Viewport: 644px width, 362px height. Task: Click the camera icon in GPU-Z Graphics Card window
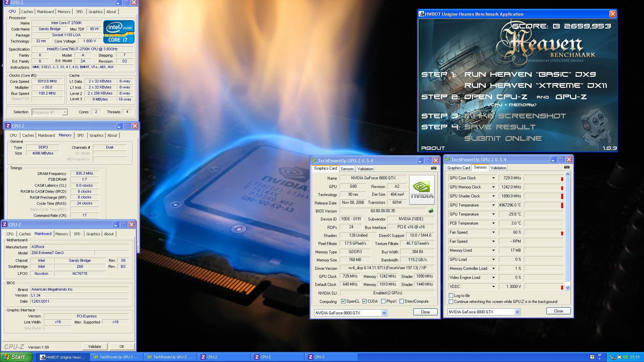pyautogui.click(x=433, y=168)
